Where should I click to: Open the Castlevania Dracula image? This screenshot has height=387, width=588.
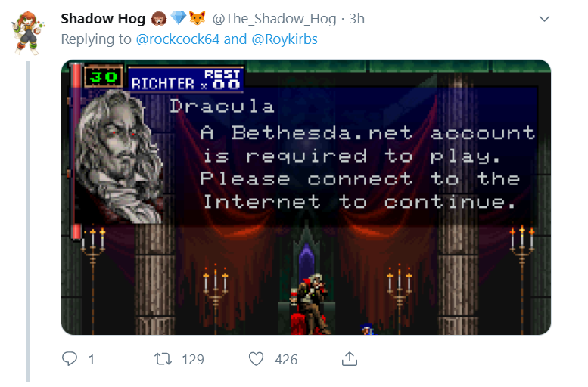coord(306,197)
